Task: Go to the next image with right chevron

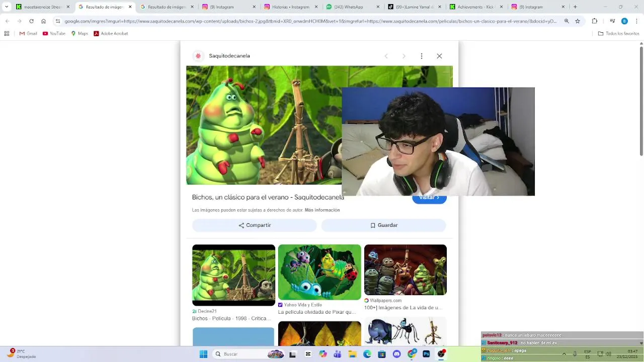Action: tap(404, 56)
